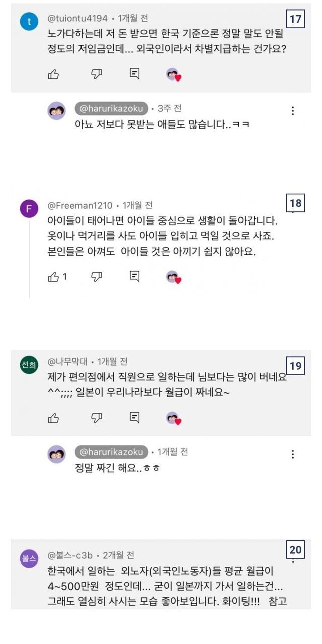Viewport: 322px width, 644px height.
Task: Dislike the comment by @tuiontu4194
Action: [x=96, y=74]
